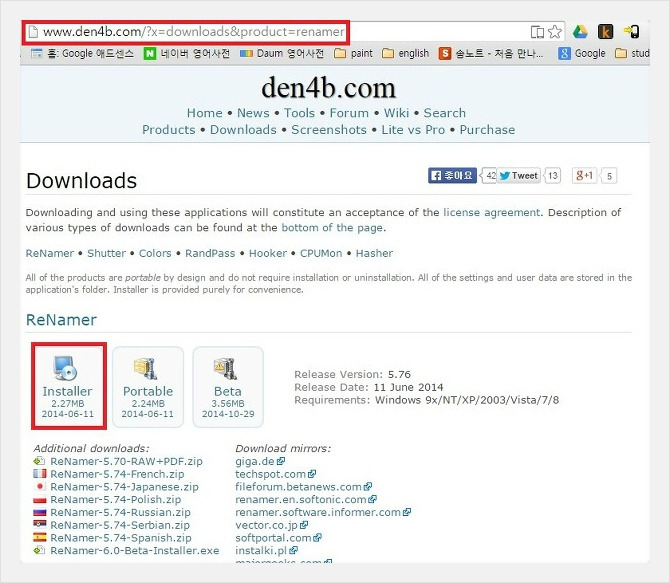Open the paint bookmarks folder
The height and width of the screenshot is (583, 670).
click(353, 53)
